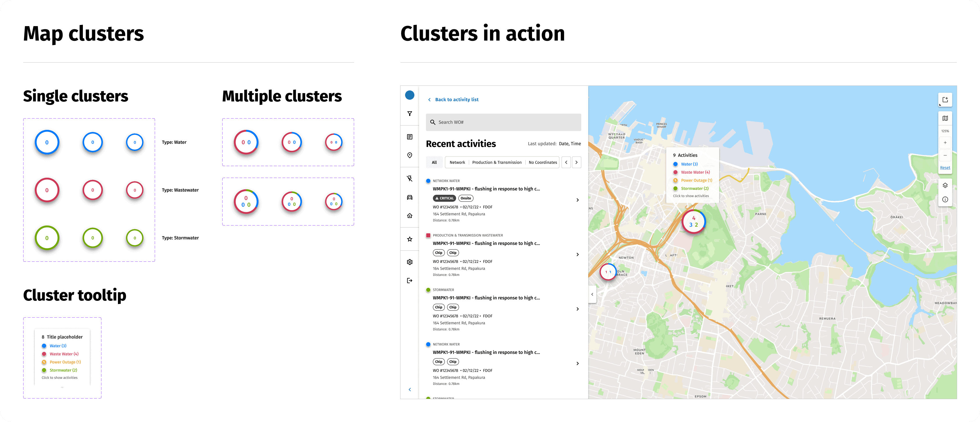Click the blue dot beside first Network Water
980x422 pixels.
428,181
